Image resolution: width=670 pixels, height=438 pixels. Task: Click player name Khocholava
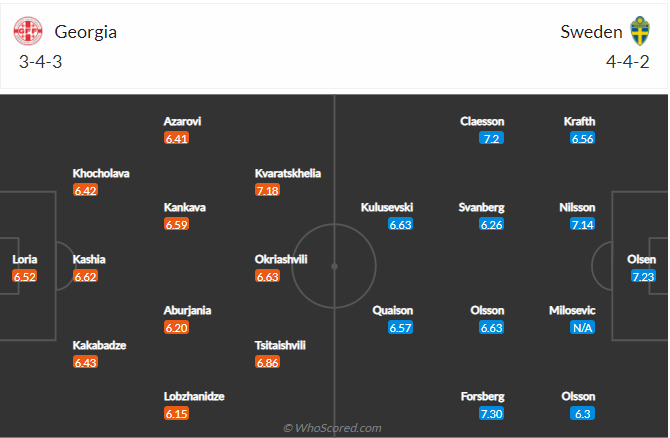pos(101,173)
